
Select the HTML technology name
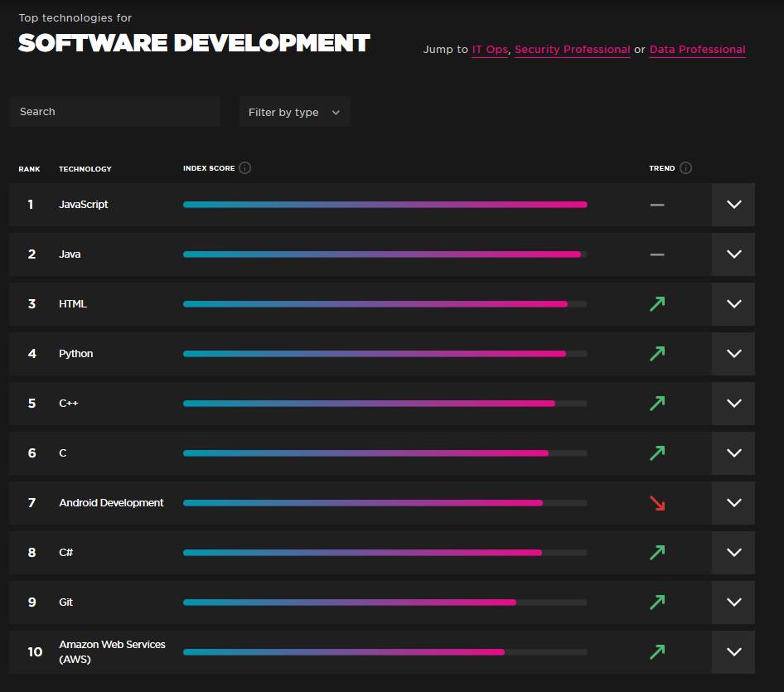coord(73,304)
